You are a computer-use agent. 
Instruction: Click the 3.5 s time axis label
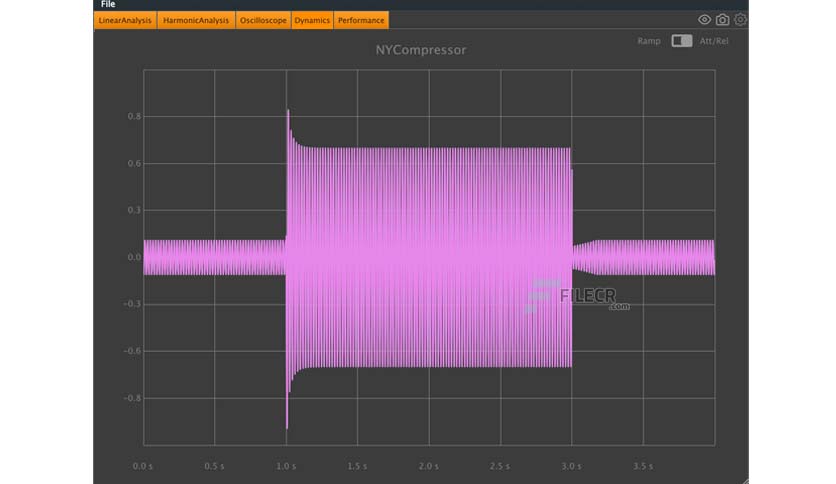[x=643, y=466]
